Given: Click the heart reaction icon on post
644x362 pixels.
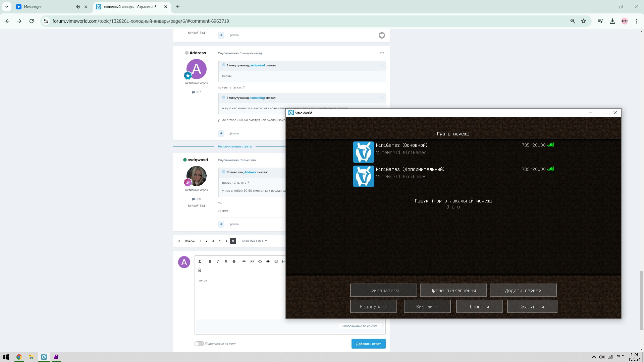Looking at the screenshot, I should [382, 36].
